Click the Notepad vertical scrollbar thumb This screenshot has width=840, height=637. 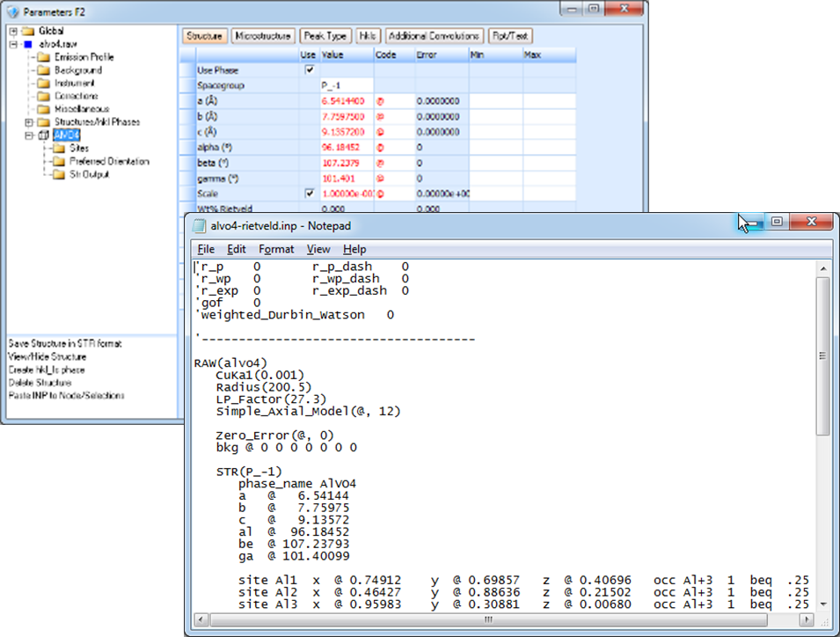click(x=822, y=356)
